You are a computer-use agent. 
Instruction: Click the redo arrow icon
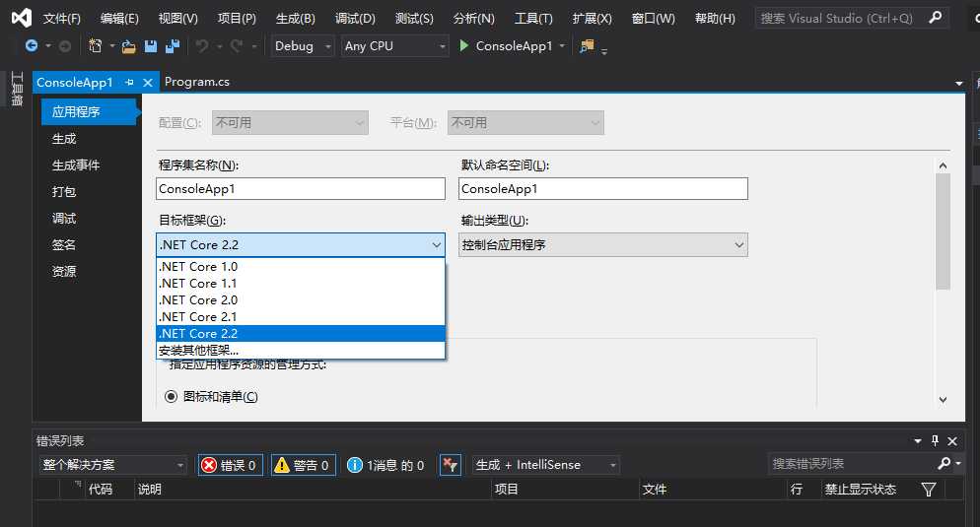point(236,45)
